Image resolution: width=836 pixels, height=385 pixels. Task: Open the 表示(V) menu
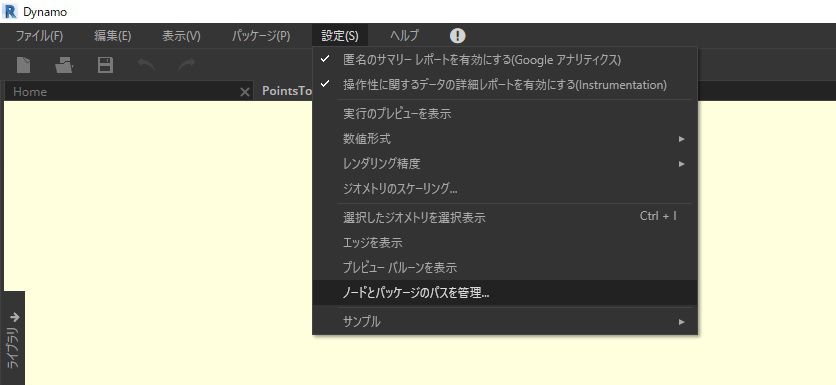pyautogui.click(x=181, y=36)
